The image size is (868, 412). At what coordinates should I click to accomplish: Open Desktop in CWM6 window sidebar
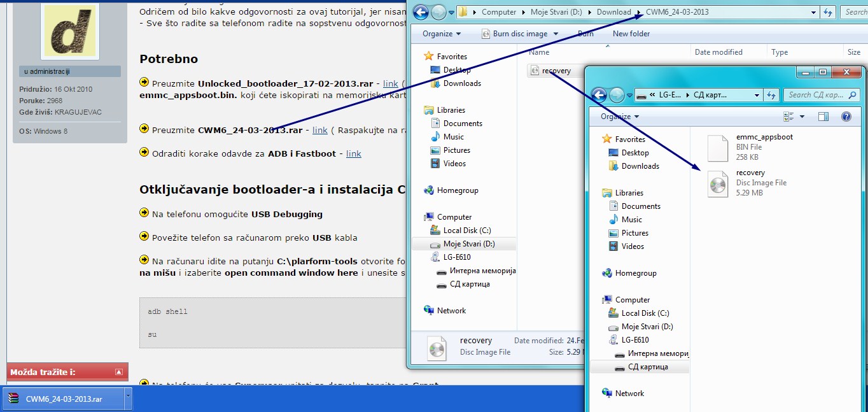[456, 70]
